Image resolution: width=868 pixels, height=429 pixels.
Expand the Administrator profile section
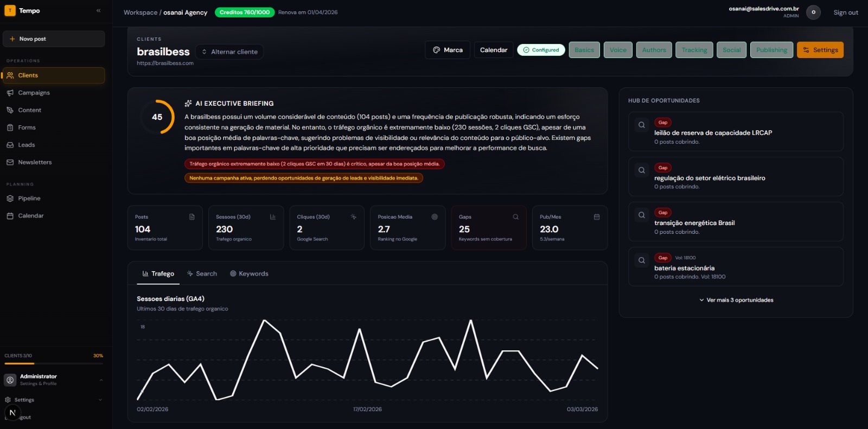click(101, 380)
